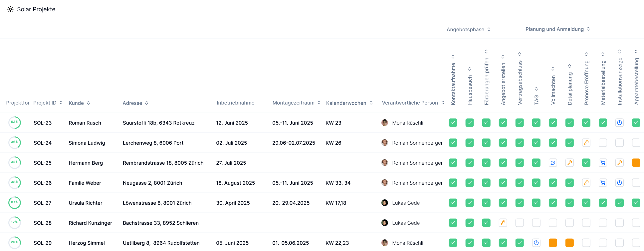Viewport: 644px width, 251px height.
Task: Check empty Apparatebestellung box for SOL-24
Action: tap(636, 143)
